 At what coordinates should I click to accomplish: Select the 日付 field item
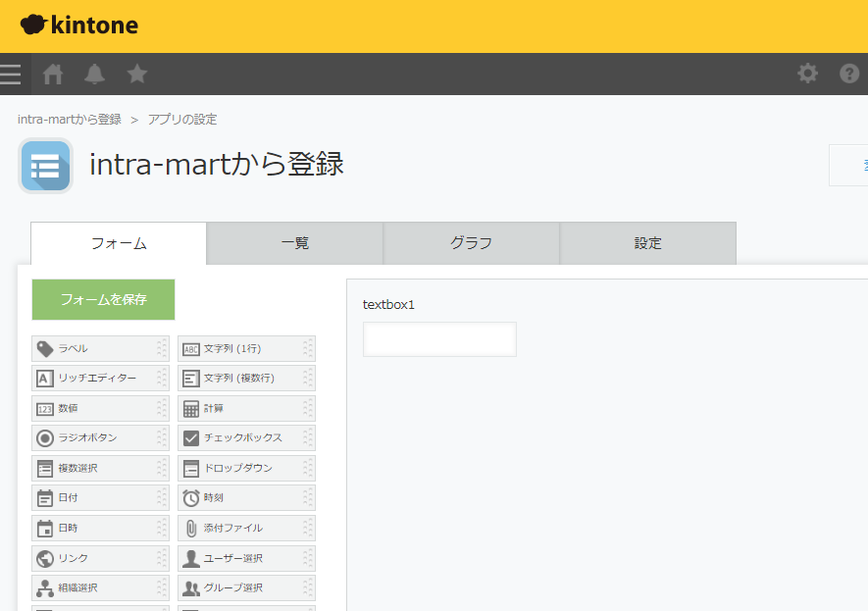coord(100,498)
